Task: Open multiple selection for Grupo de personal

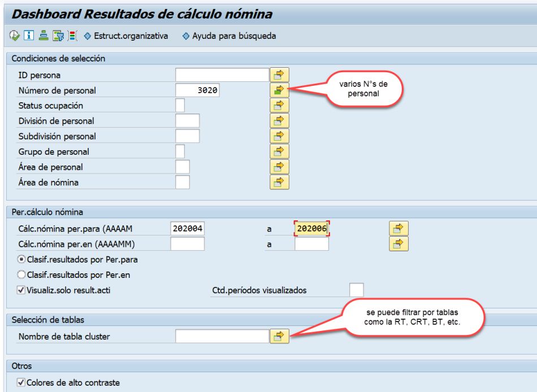Action: (279, 151)
